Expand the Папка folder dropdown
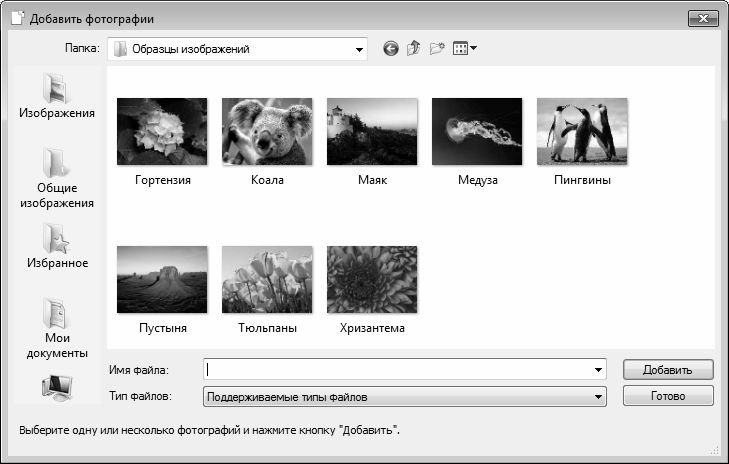 pos(359,49)
